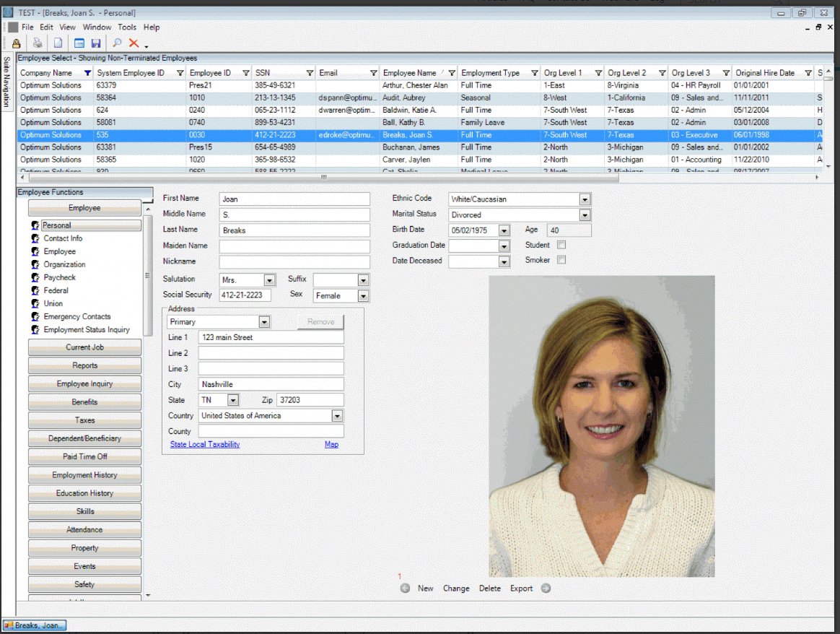840x634 pixels.
Task: Click the print icon in toolbar
Action: (38, 43)
